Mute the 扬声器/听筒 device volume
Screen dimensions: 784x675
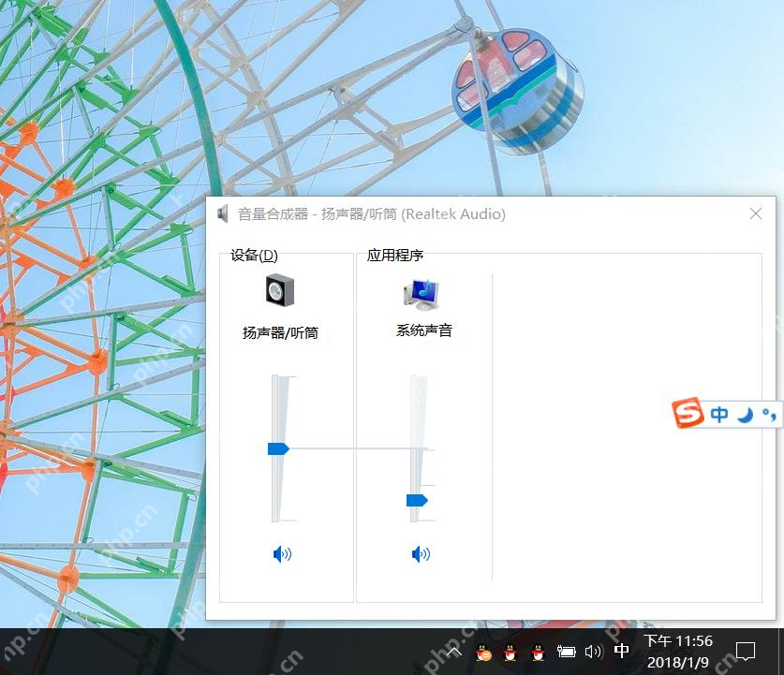pyautogui.click(x=282, y=553)
